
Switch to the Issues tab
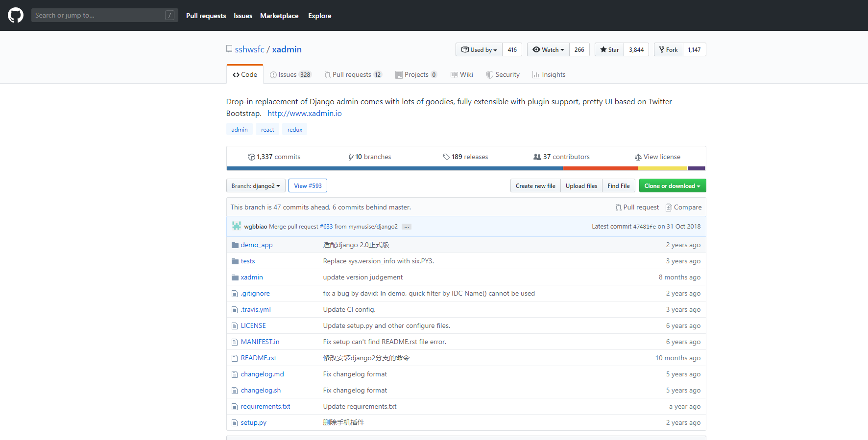[x=290, y=74]
